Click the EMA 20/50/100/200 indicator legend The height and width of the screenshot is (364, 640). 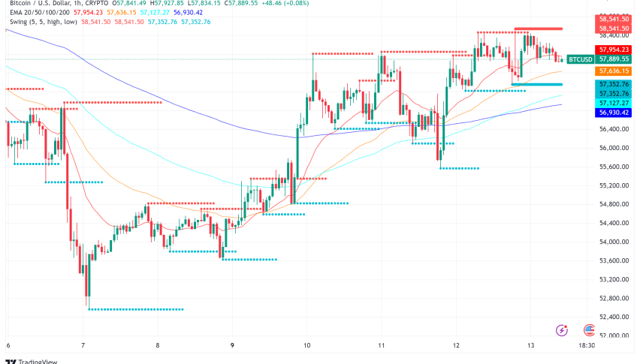(x=38, y=13)
